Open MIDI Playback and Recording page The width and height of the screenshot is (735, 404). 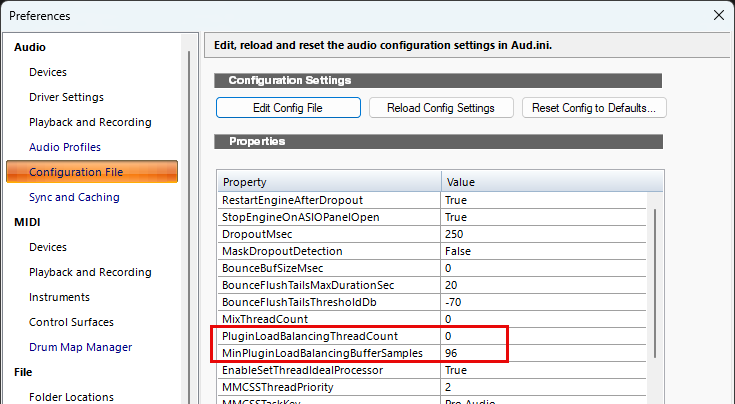(90, 272)
